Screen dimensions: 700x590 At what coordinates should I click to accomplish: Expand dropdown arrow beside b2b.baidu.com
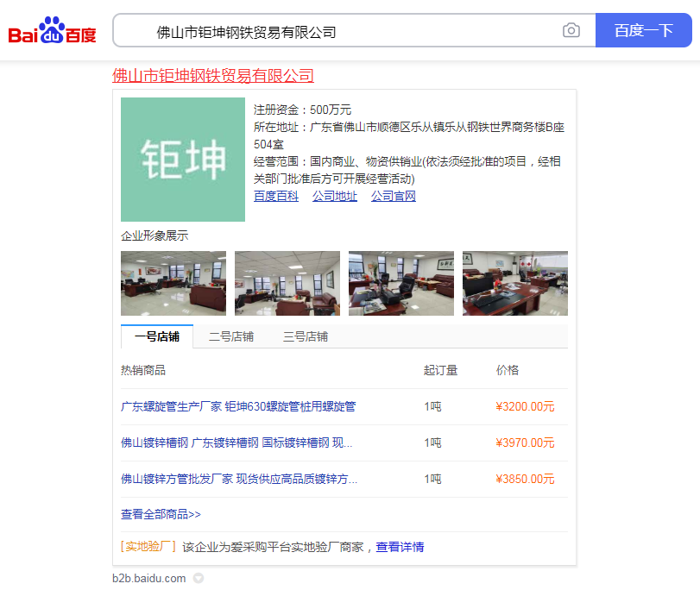(x=199, y=579)
